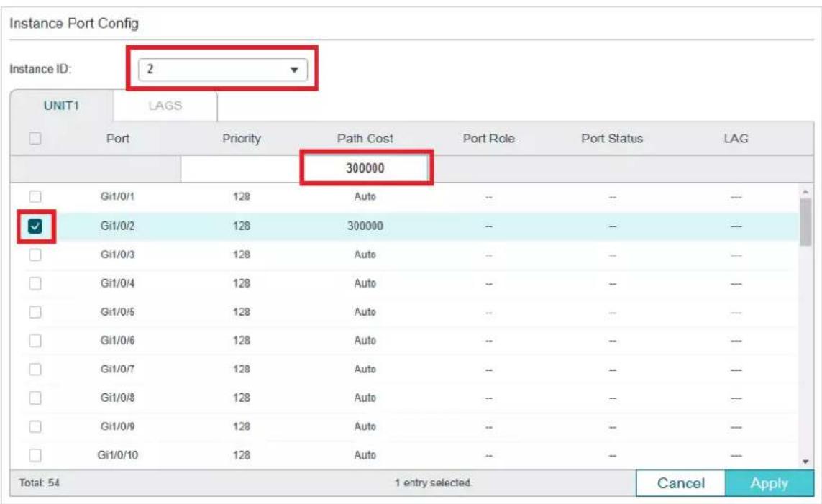
Task: Click the table scrollbar thumb
Action: point(805,223)
